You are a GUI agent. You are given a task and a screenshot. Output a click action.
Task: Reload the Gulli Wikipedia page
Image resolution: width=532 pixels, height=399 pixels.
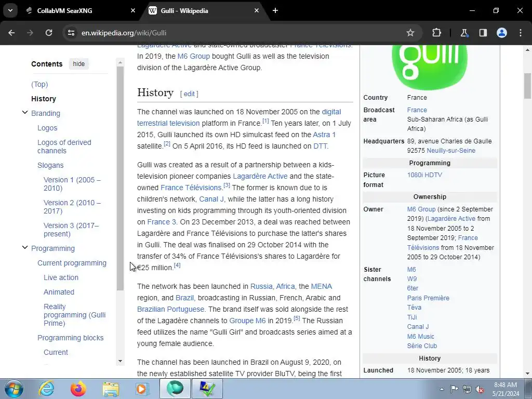[x=49, y=33]
